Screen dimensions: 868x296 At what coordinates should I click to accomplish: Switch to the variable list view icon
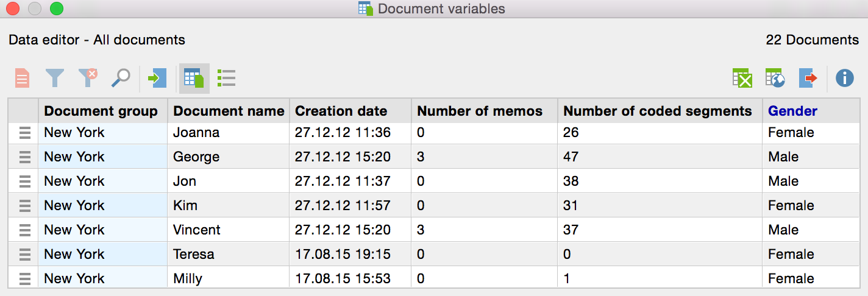tap(227, 78)
